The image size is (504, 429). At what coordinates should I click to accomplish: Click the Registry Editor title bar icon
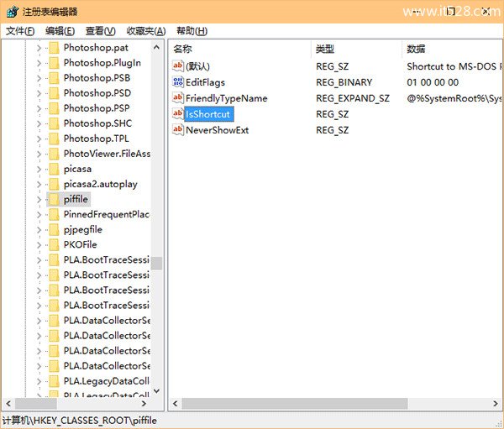(10, 12)
